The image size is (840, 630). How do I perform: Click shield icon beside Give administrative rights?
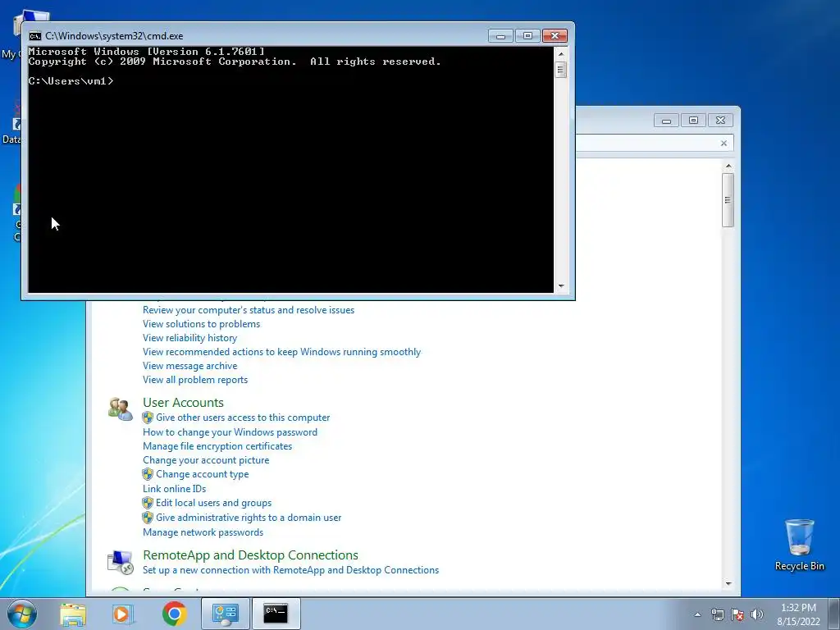148,518
